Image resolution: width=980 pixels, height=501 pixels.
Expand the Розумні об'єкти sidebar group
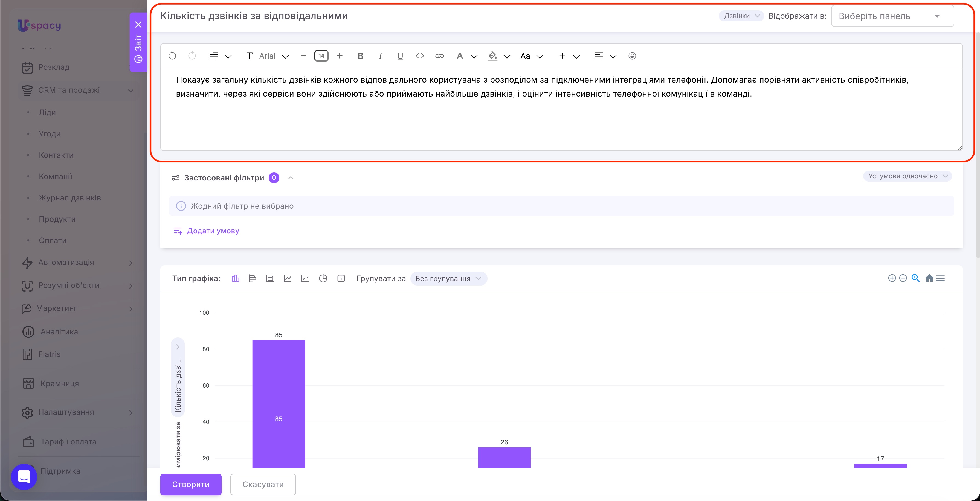click(x=131, y=286)
